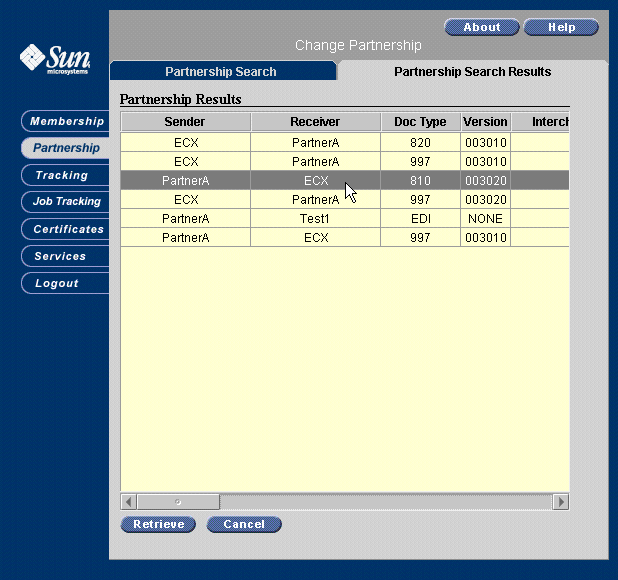This screenshot has width=618, height=580.
Task: Click the Doc Type column header
Action: click(421, 121)
